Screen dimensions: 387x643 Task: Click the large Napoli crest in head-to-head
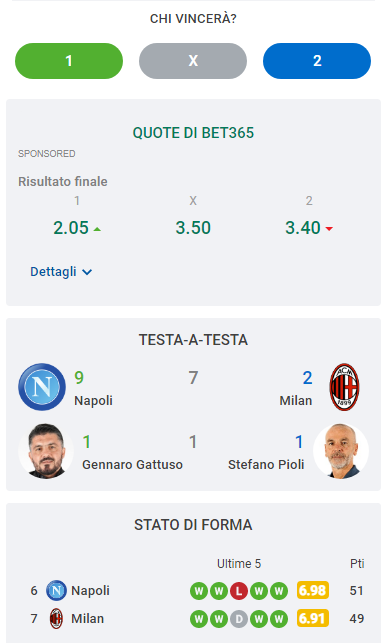[x=42, y=387]
